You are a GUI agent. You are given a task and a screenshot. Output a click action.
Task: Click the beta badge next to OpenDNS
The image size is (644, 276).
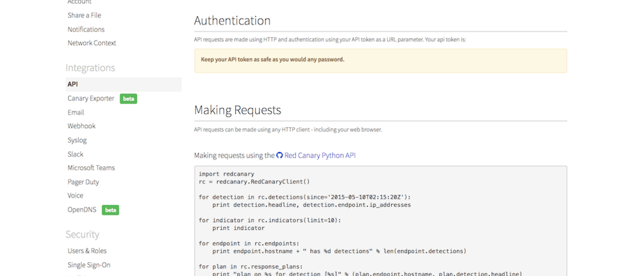tap(110, 210)
